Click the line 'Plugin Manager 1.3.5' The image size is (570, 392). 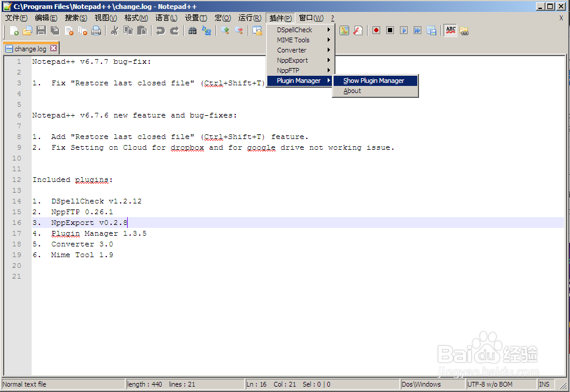(x=99, y=233)
